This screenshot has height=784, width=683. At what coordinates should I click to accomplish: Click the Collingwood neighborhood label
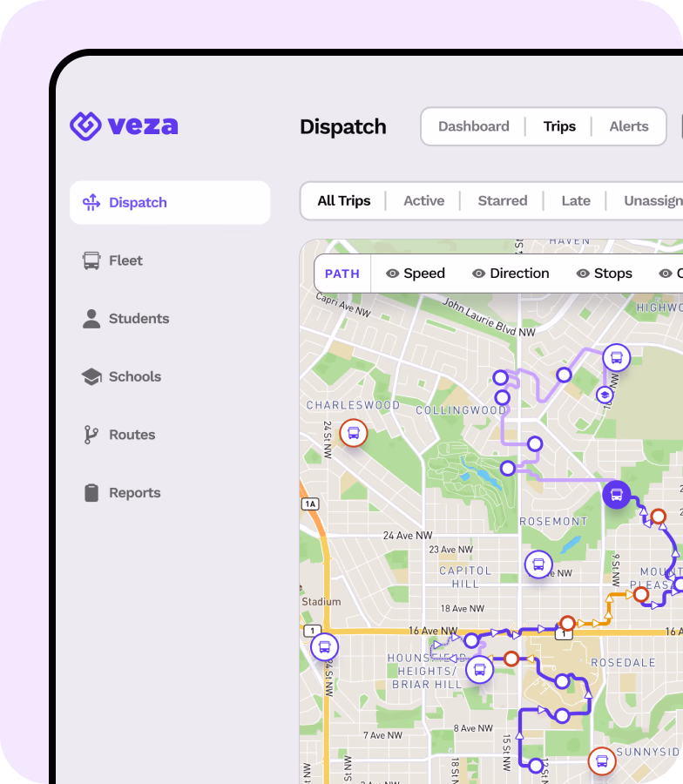461,410
